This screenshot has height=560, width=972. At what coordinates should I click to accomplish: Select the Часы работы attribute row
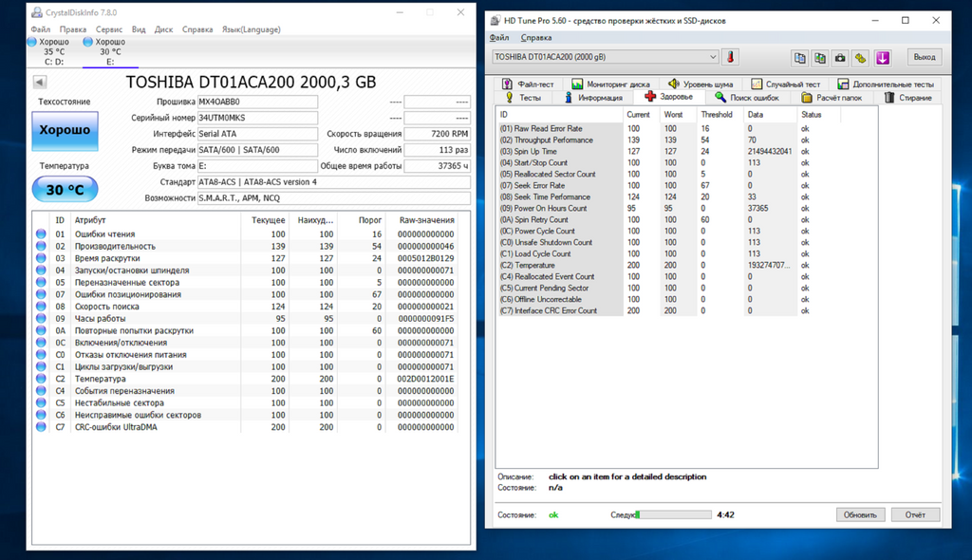tap(246, 318)
